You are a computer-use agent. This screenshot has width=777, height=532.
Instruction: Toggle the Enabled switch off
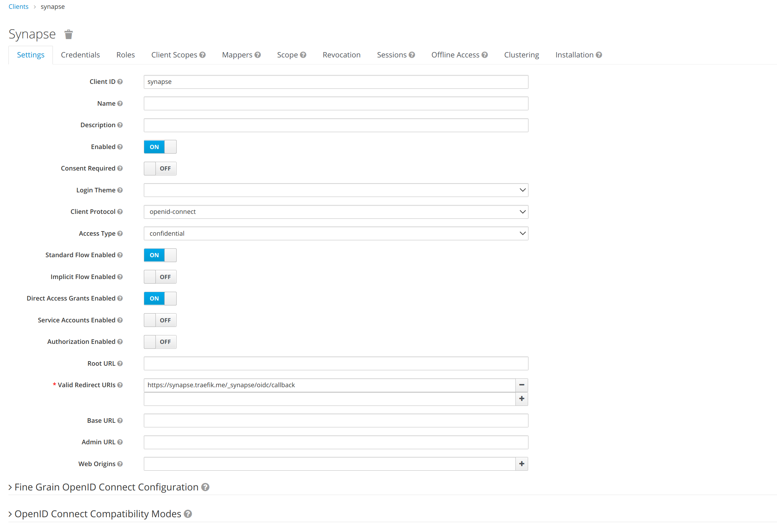click(160, 147)
